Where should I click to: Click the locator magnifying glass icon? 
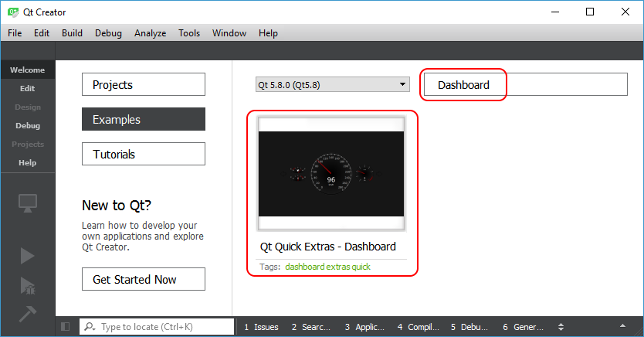pyautogui.click(x=90, y=327)
